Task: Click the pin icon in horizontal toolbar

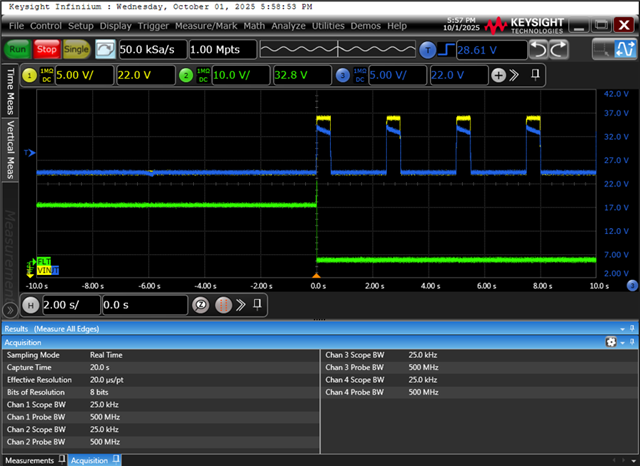Action: pyautogui.click(x=257, y=304)
